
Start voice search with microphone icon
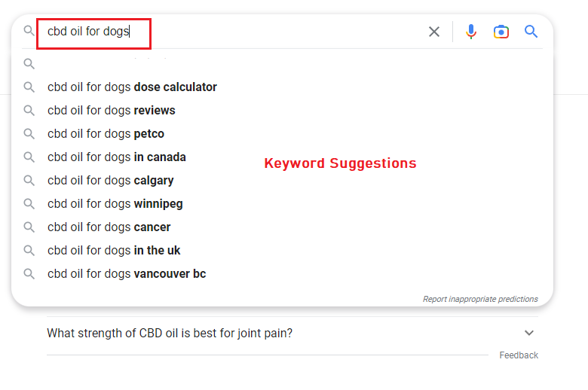pos(471,32)
